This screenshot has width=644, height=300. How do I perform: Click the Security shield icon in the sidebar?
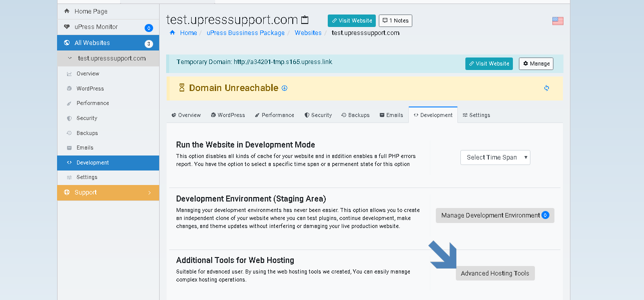70,118
